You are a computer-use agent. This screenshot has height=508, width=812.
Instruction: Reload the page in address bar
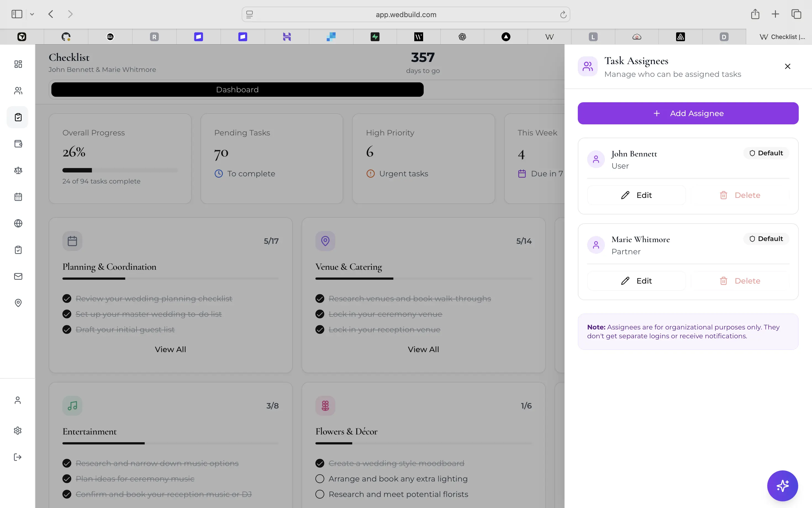click(563, 14)
